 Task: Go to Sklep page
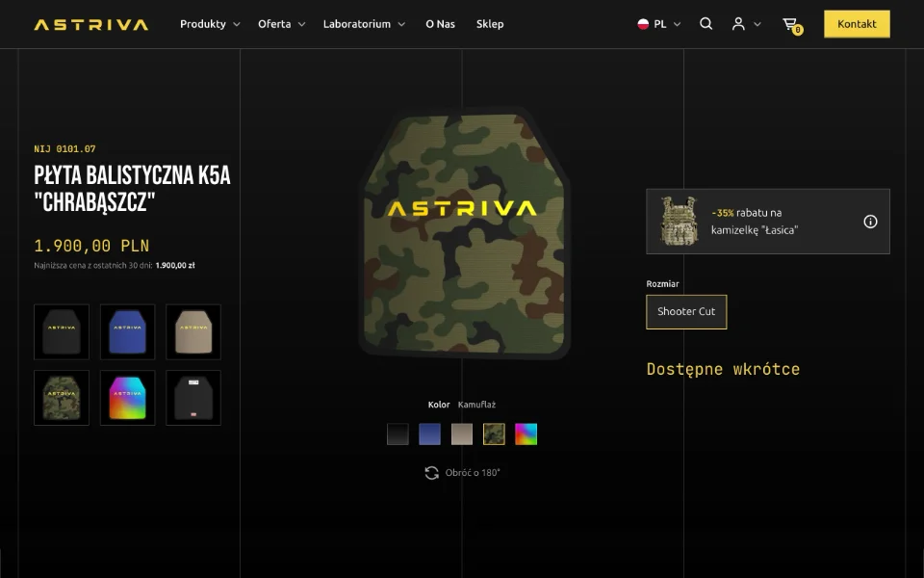click(490, 24)
